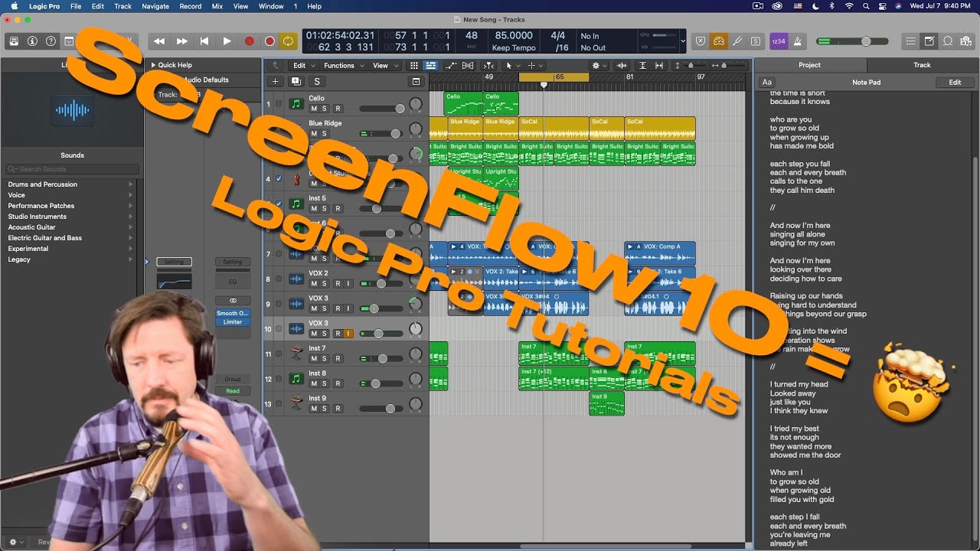The height and width of the screenshot is (551, 980).
Task: Click the Read automation mode button
Action: 233,391
